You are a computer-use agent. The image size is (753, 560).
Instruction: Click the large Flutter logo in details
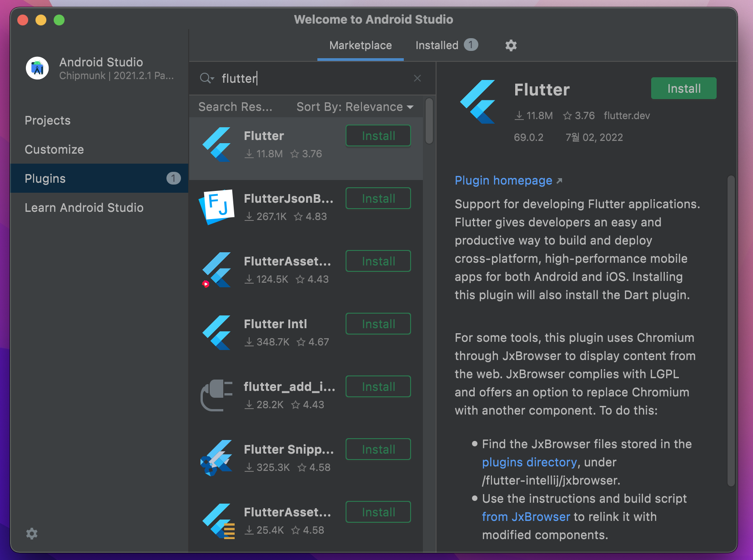pos(478,102)
